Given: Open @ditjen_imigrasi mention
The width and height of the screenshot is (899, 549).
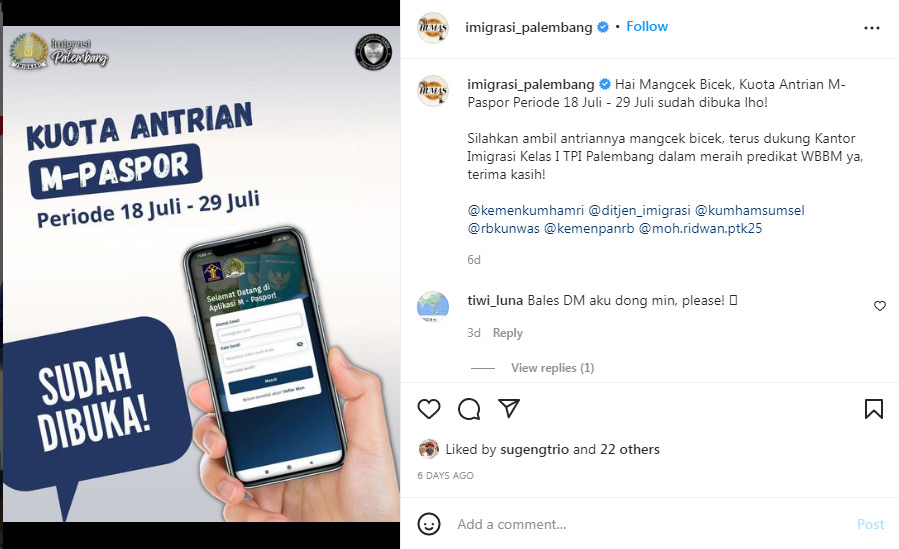Looking at the screenshot, I should [x=639, y=210].
